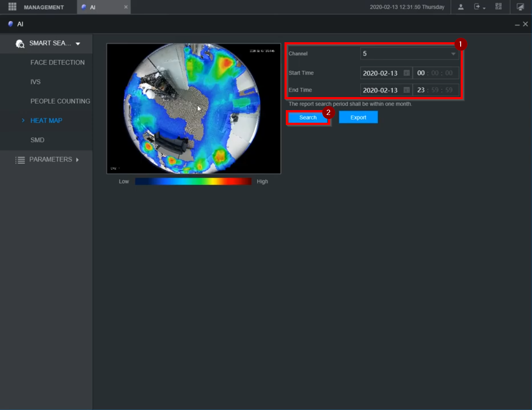Open the QR code icon
532x410 pixels.
(499, 7)
